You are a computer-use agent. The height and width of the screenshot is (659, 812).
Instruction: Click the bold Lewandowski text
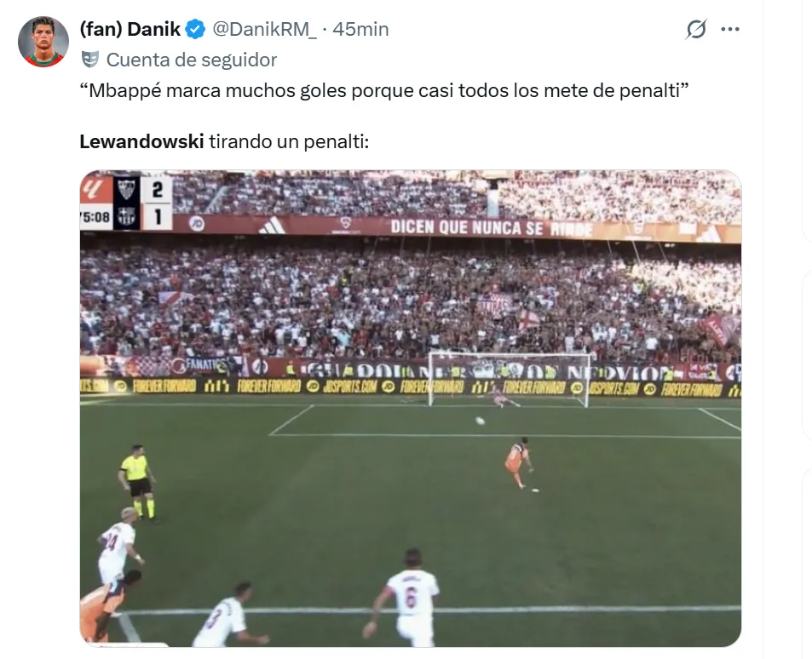pyautogui.click(x=141, y=141)
